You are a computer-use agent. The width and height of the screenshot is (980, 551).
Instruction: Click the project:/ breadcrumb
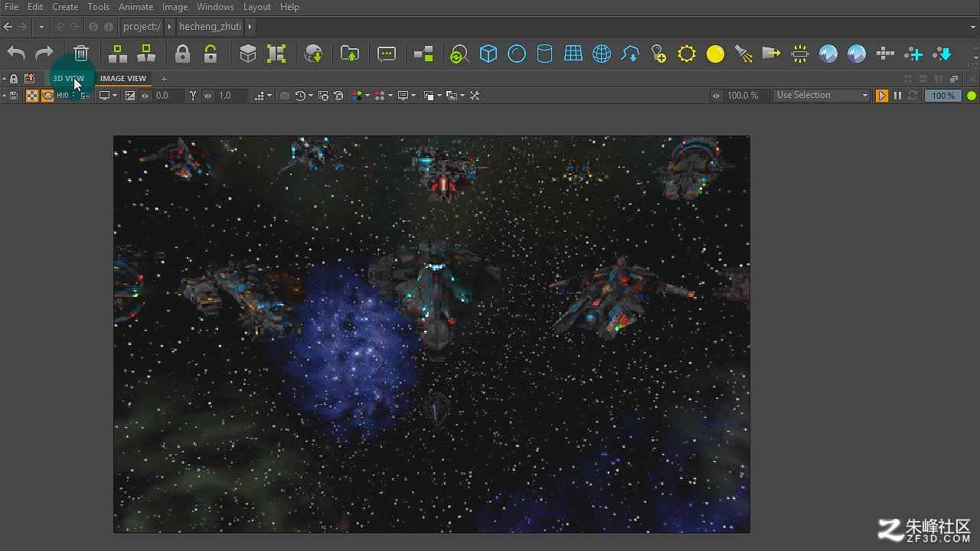[x=142, y=27]
